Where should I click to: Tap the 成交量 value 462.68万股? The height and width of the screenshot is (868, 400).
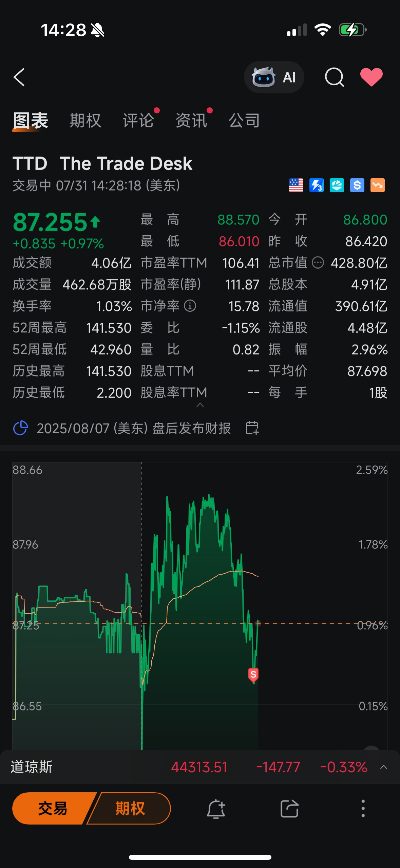[97, 285]
